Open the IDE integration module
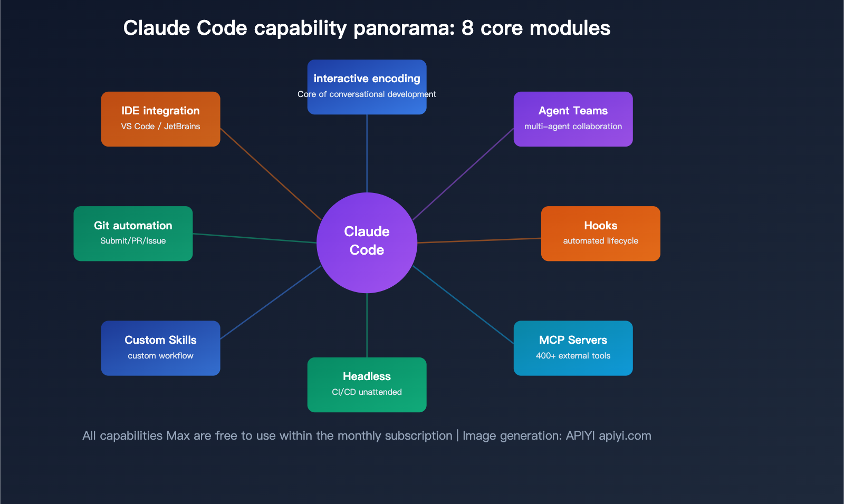 (x=160, y=119)
